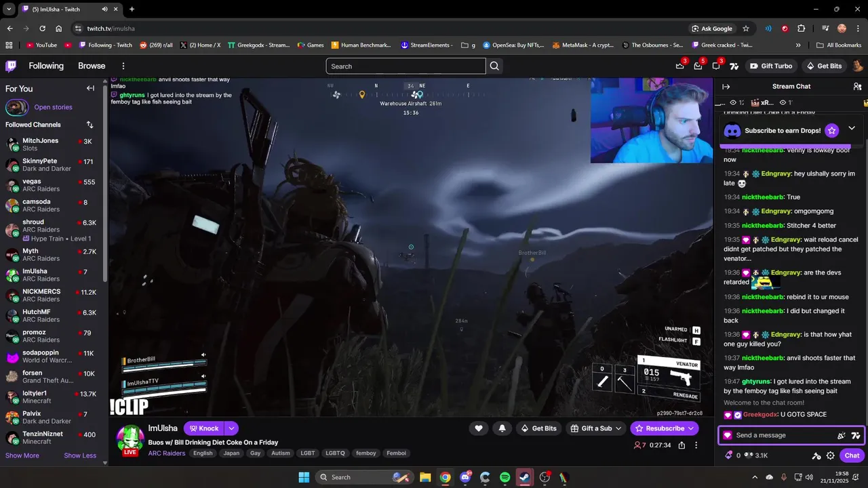This screenshot has height=488, width=868.
Task: Open chat settings gear icon
Action: tap(831, 455)
